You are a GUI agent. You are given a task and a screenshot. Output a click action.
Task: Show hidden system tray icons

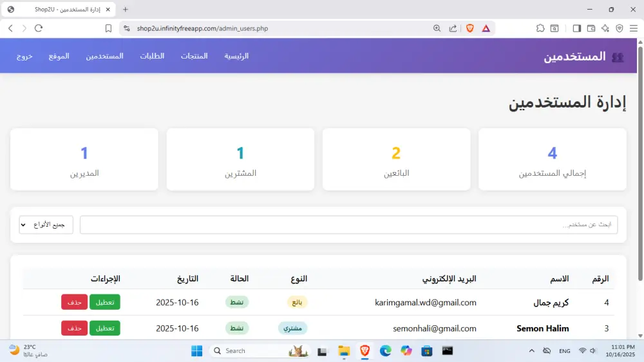tap(531, 351)
